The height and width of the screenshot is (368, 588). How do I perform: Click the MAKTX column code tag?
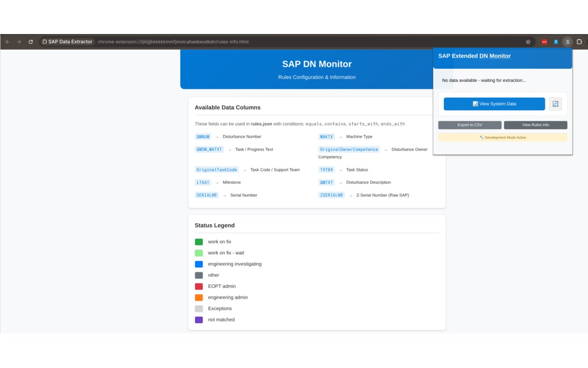(x=327, y=137)
